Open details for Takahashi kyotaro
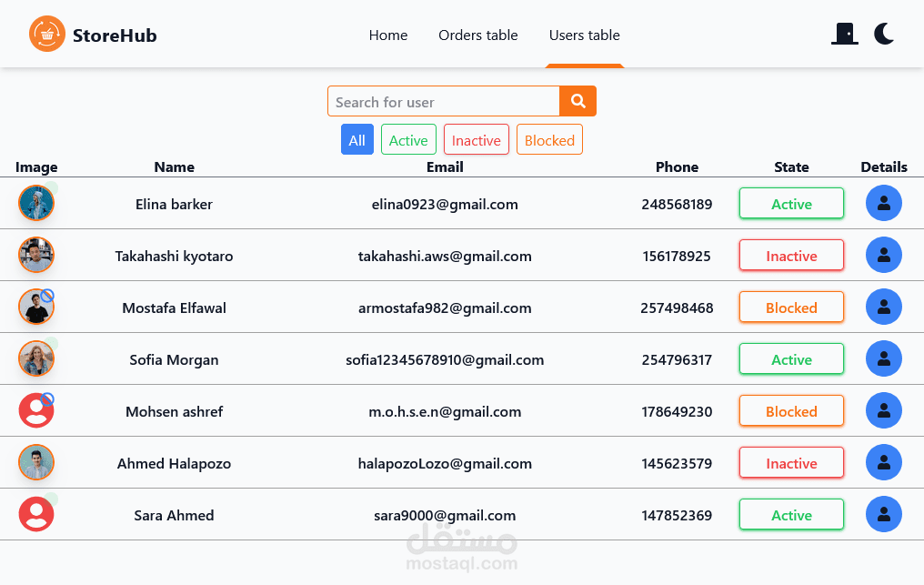The height and width of the screenshot is (585, 924). pyautogui.click(x=883, y=256)
